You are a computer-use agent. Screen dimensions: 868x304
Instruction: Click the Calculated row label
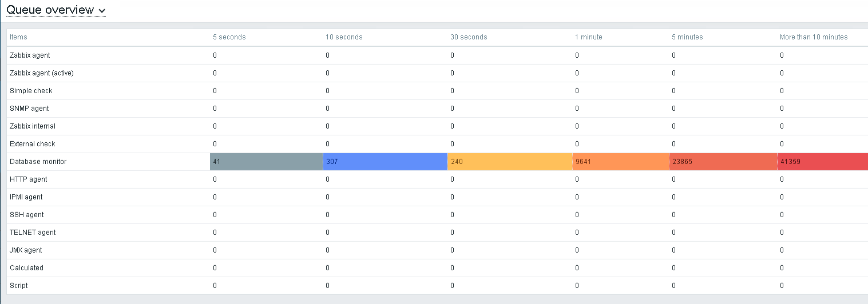point(26,268)
